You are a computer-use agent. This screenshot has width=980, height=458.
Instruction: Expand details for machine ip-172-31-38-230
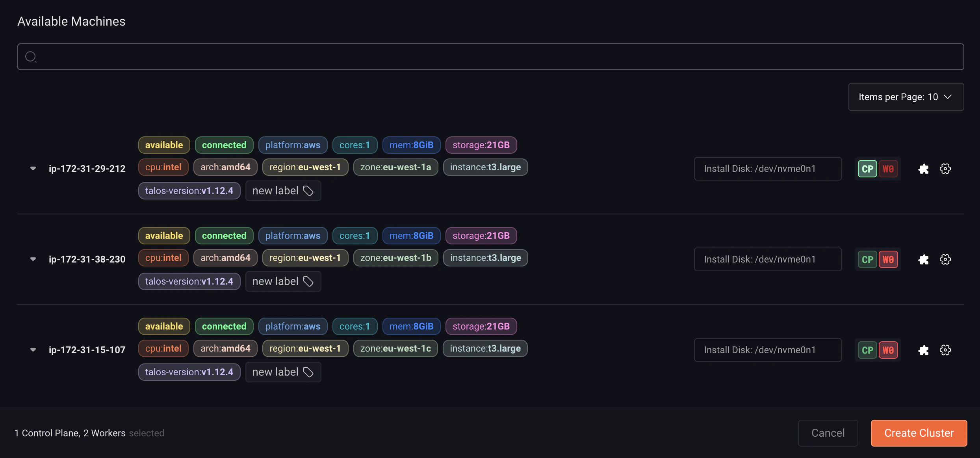click(x=33, y=259)
